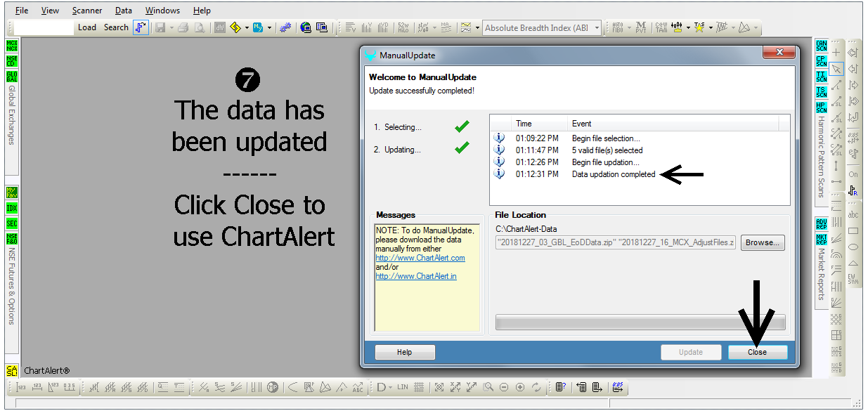Click the Save disk icon in toolbar

160,27
